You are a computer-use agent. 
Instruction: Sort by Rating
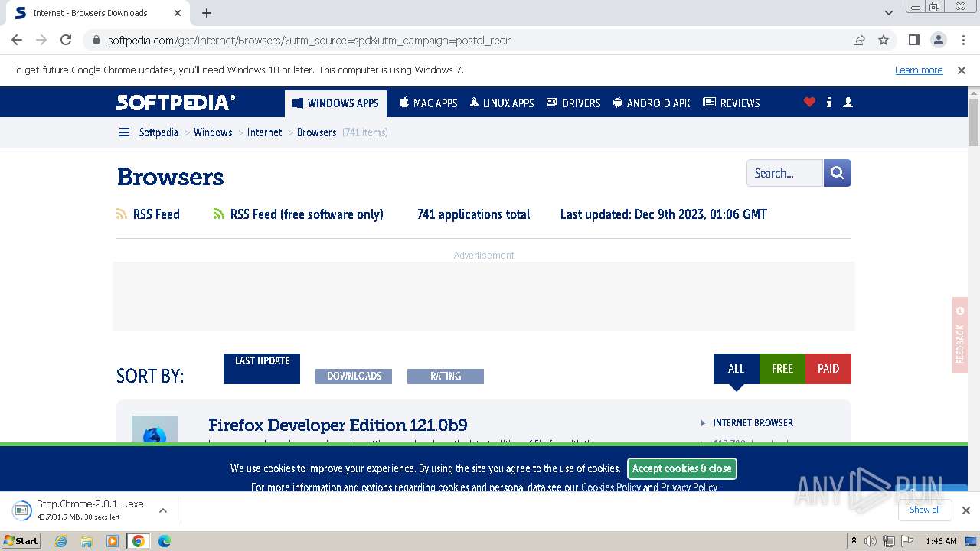click(446, 376)
